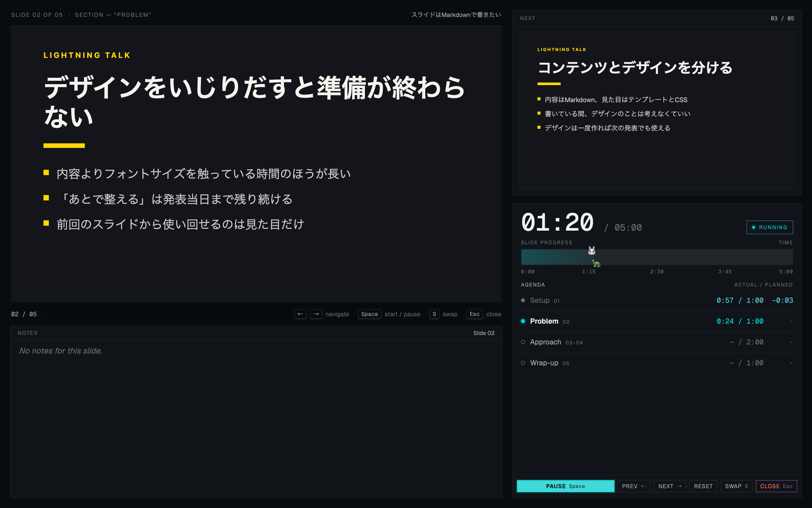812x508 pixels.
Task: Click the first bullet about font size
Action: 203,174
